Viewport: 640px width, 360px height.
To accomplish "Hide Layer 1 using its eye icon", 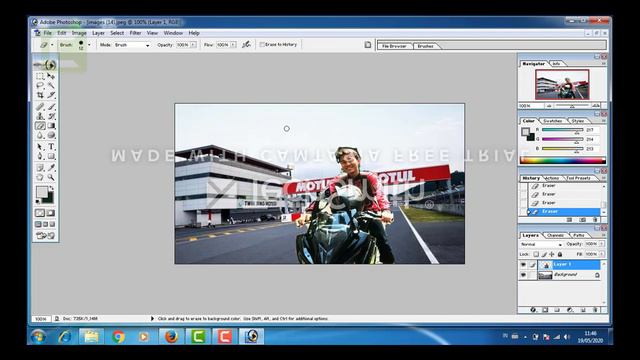I will tap(523, 264).
